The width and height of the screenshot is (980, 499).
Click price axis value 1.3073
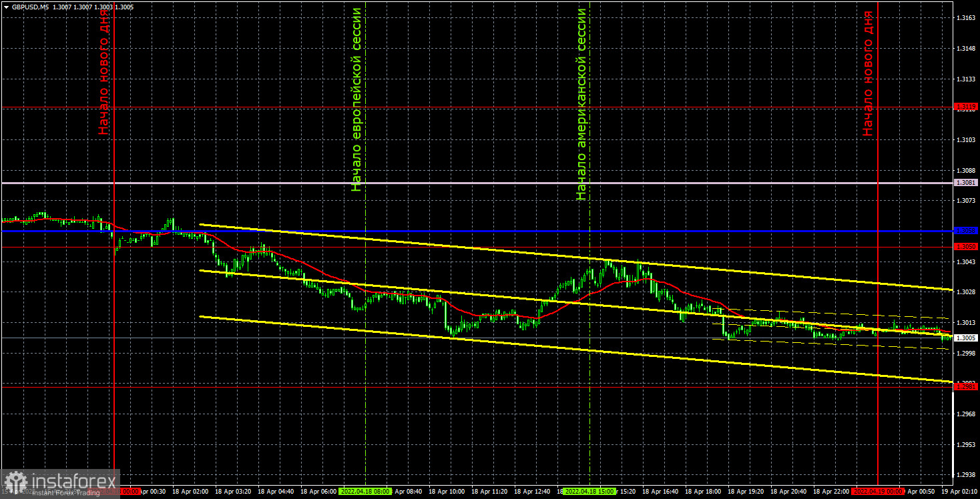click(966, 200)
